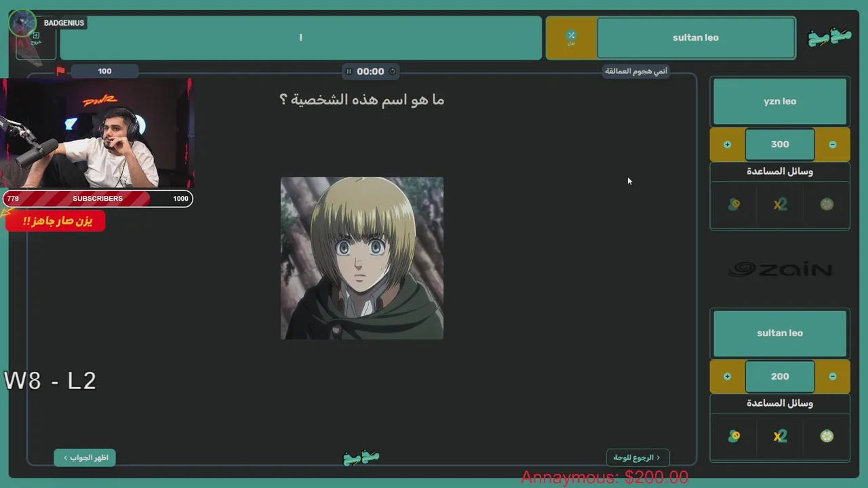Increase yzn leo's score with plus

[x=727, y=144]
